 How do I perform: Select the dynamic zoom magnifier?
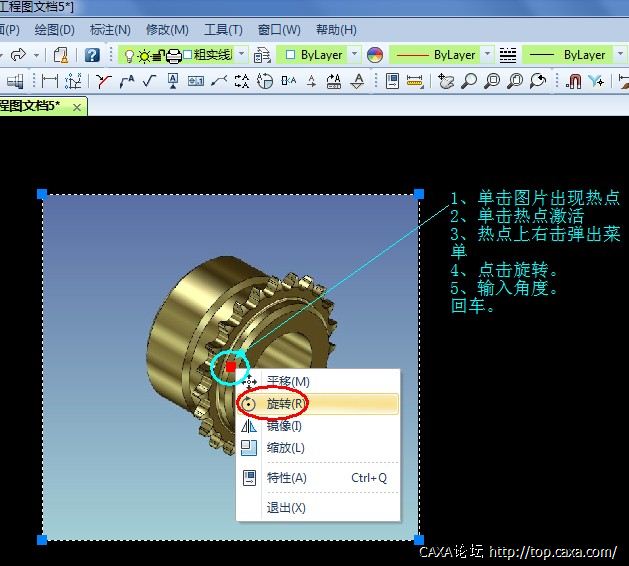coord(469,81)
